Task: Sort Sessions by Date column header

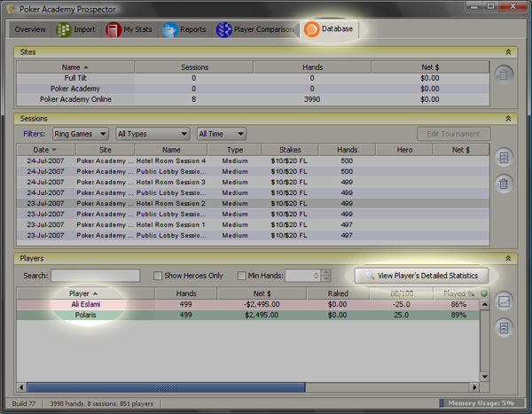Action: 46,150
